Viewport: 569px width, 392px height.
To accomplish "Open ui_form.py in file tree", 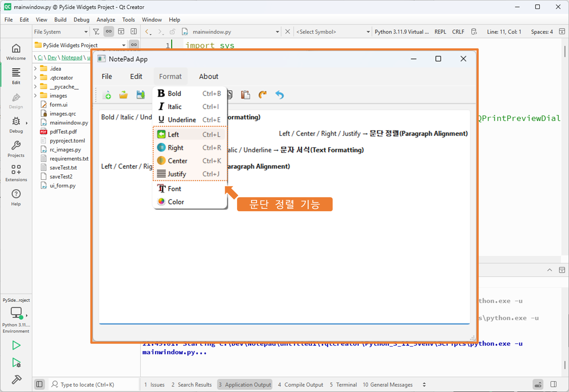I will point(62,186).
